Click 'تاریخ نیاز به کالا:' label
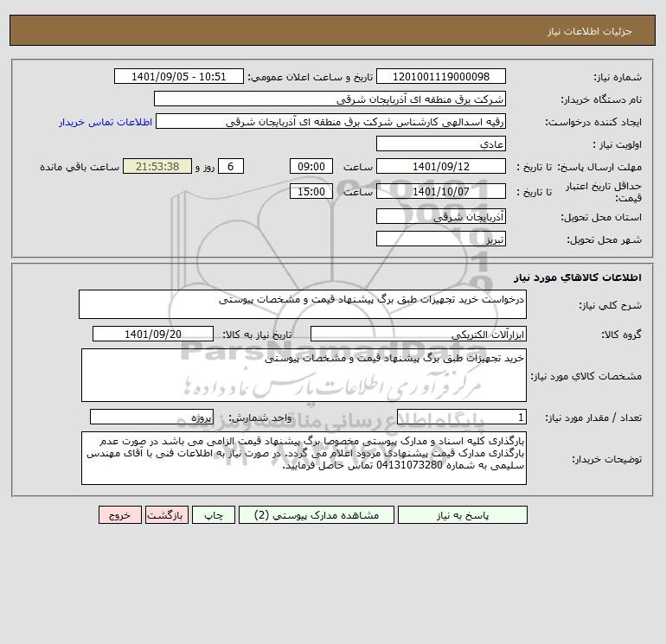Viewport: 666px width, 644px height. 258,335
